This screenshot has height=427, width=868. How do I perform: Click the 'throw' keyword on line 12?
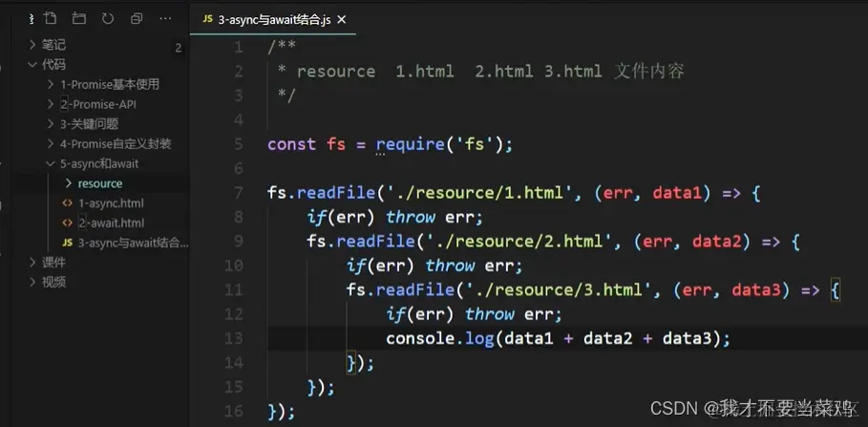pyautogui.click(x=490, y=314)
